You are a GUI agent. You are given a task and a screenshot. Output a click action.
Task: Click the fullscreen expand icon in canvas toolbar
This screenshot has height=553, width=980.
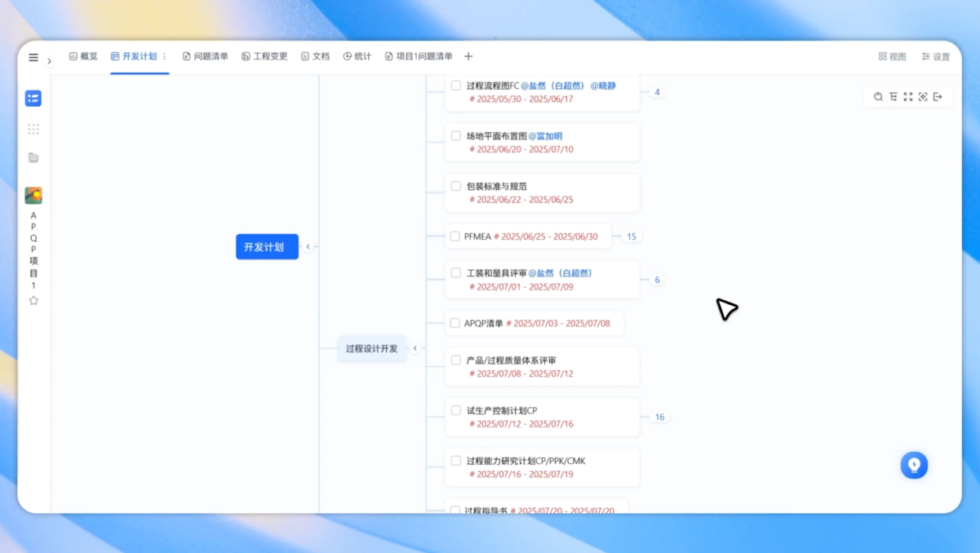[908, 97]
